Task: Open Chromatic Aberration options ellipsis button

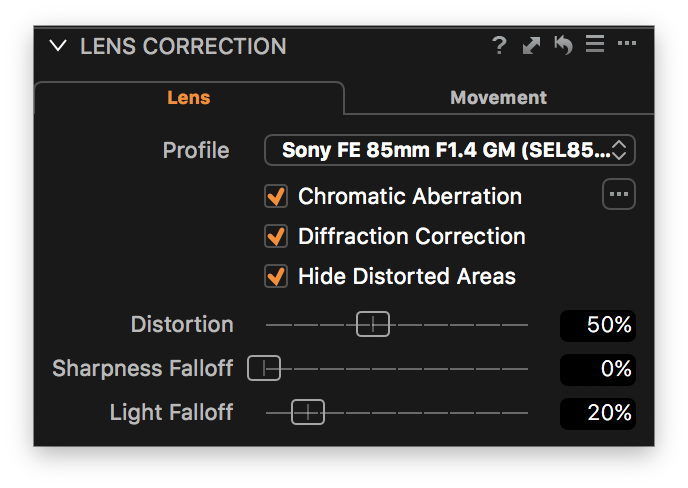Action: click(619, 194)
